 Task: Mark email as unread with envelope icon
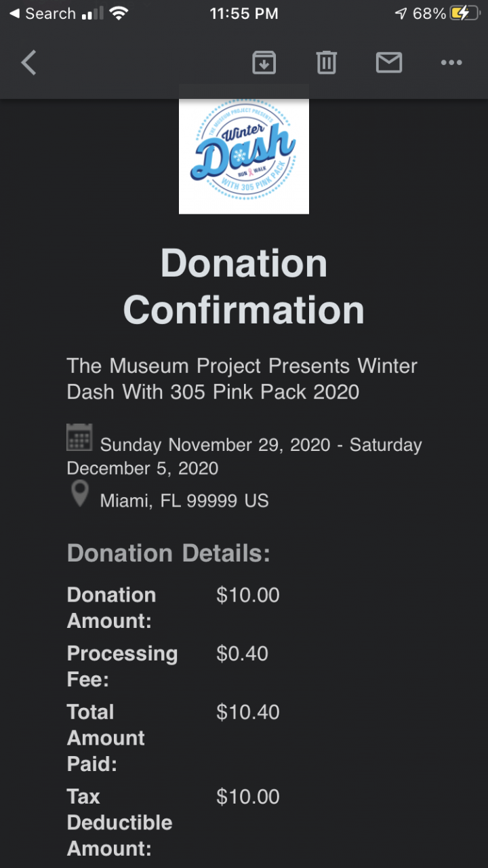388,63
